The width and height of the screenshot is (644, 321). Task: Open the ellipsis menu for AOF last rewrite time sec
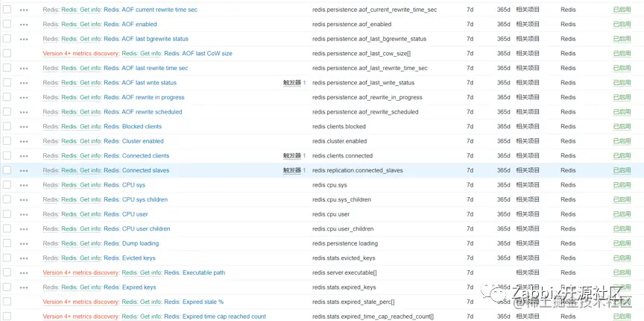click(x=24, y=69)
